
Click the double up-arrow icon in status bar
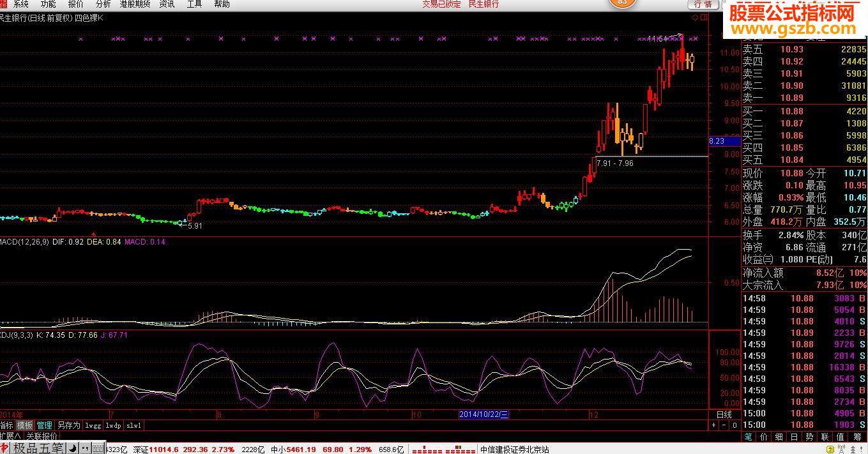(x=853, y=450)
